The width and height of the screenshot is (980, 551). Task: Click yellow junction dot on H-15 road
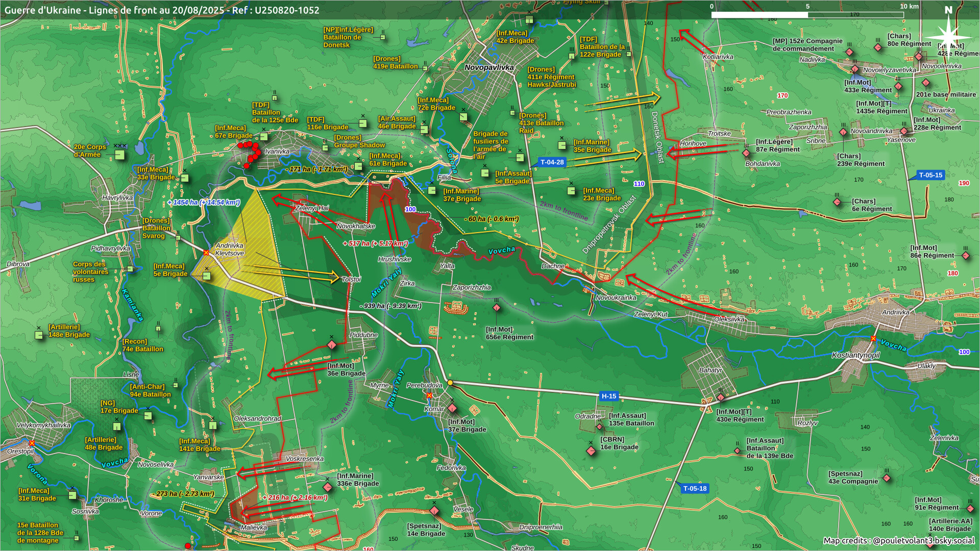450,383
